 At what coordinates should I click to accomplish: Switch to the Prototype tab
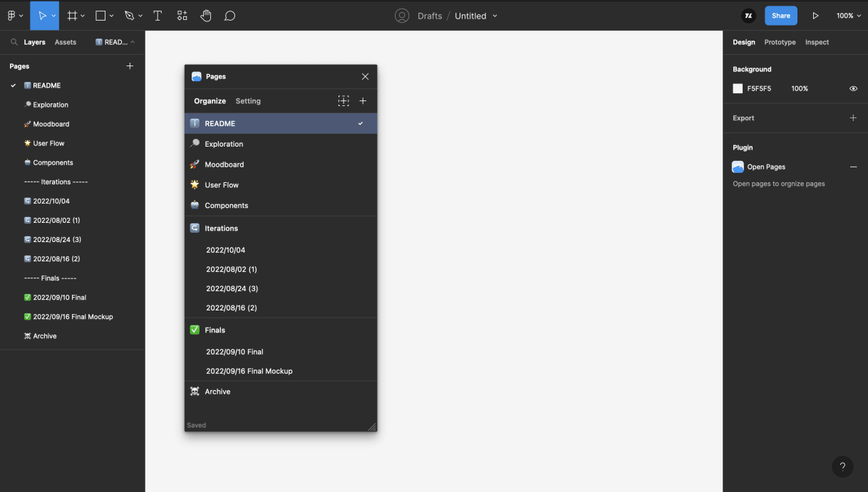click(780, 42)
